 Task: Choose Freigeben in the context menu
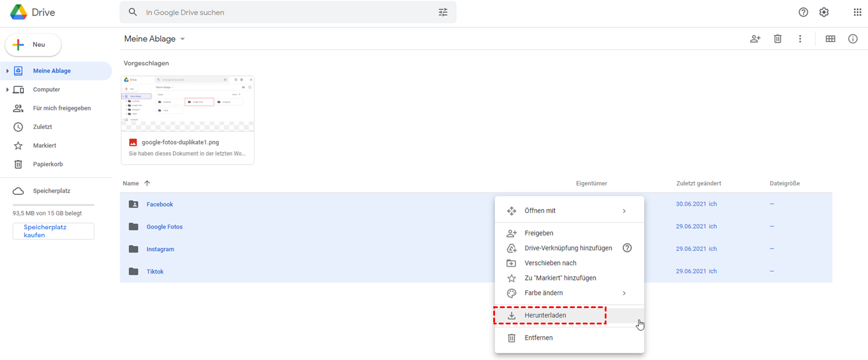(x=569, y=233)
